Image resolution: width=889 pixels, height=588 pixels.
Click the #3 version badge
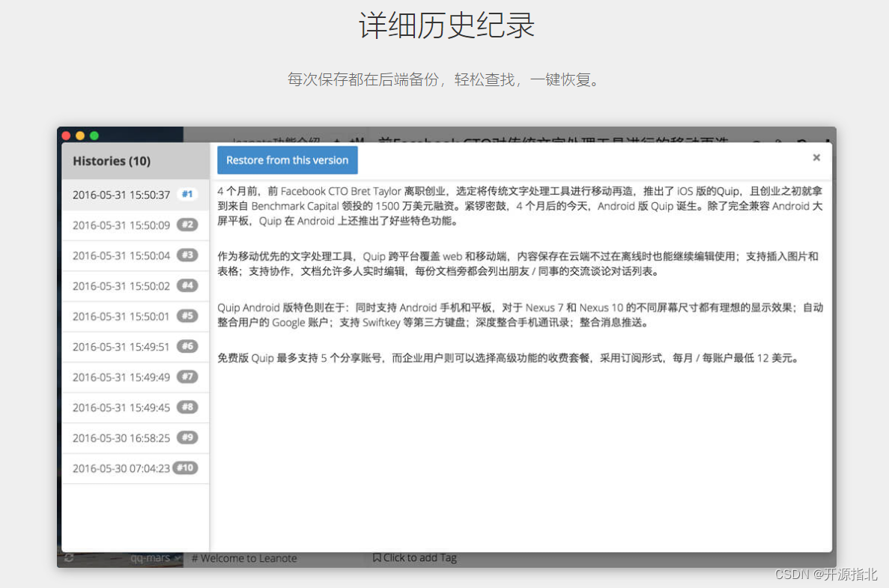coord(188,255)
